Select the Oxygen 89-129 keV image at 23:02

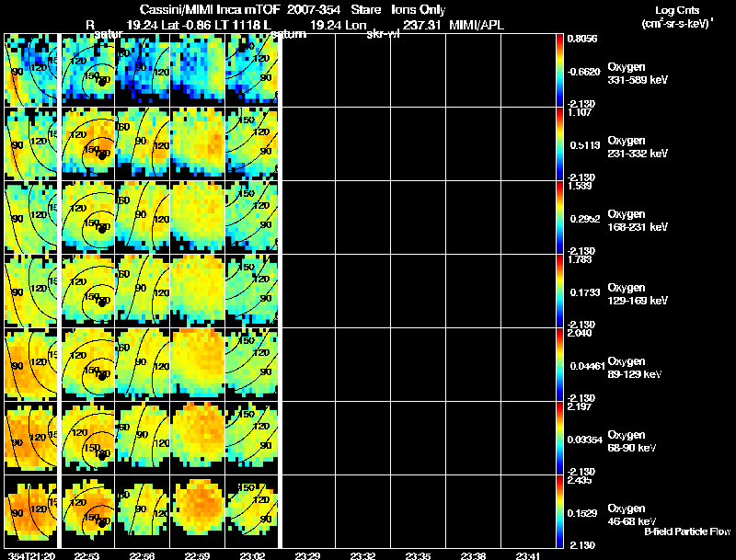click(252, 364)
